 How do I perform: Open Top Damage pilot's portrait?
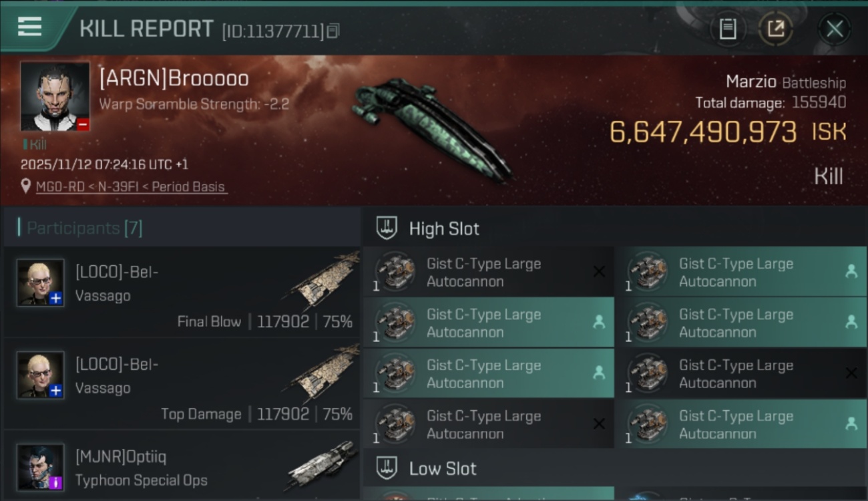pos(41,375)
